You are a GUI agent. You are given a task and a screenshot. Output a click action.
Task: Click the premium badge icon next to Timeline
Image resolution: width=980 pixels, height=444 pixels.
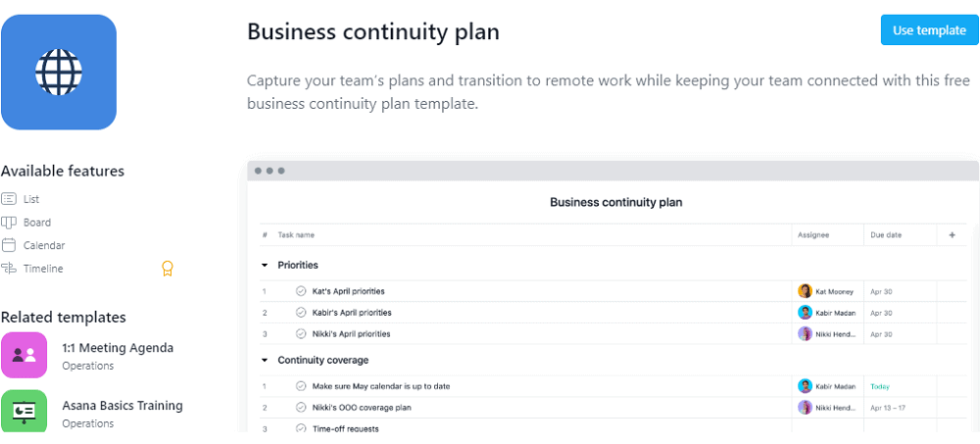point(168,269)
